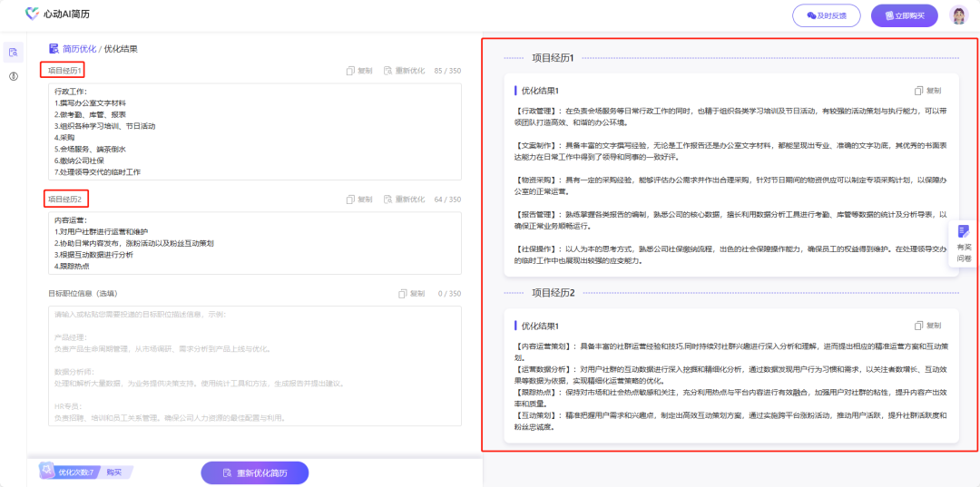Image resolution: width=980 pixels, height=487 pixels.
Task: Go back via 简历优化 breadcrumb link
Action: pyautogui.click(x=78, y=49)
